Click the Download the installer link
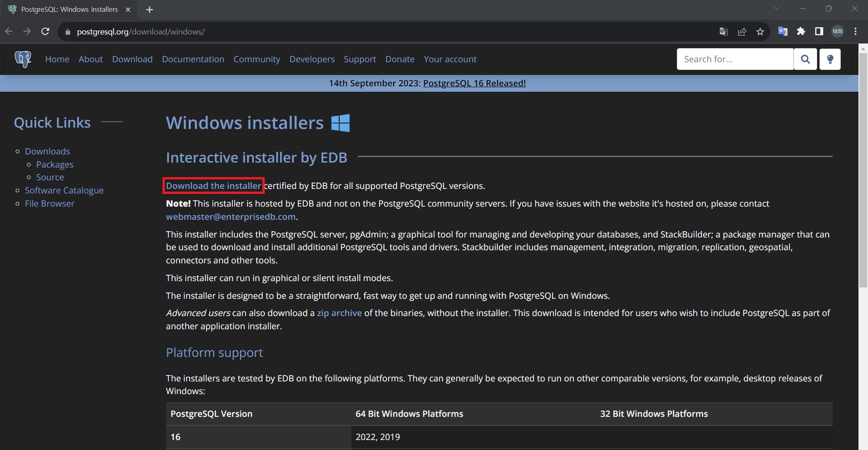This screenshot has width=868, height=450. coord(213,186)
